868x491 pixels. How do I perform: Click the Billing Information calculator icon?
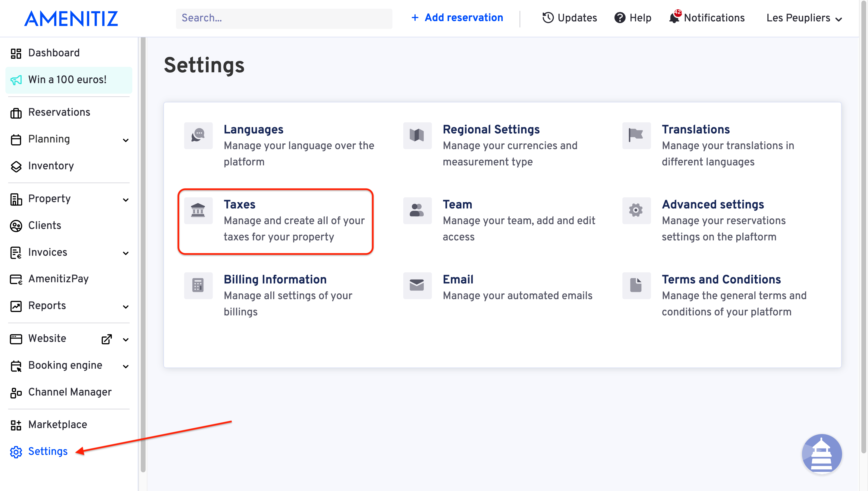coord(198,285)
